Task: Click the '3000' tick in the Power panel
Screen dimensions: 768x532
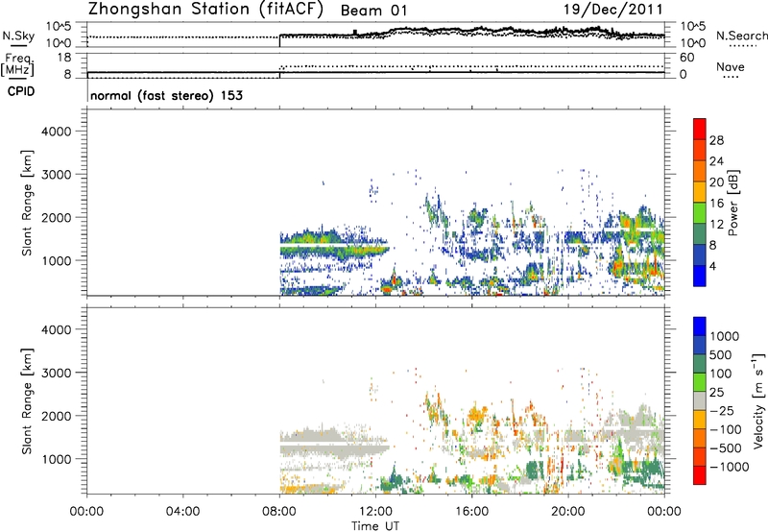Action: pyautogui.click(x=57, y=175)
